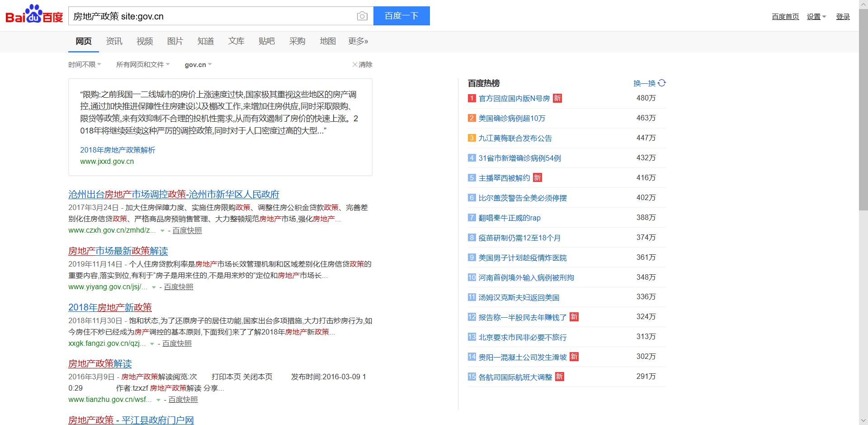Switch to the 资讯 tab
Screen dimensions: 868x425
(113, 41)
